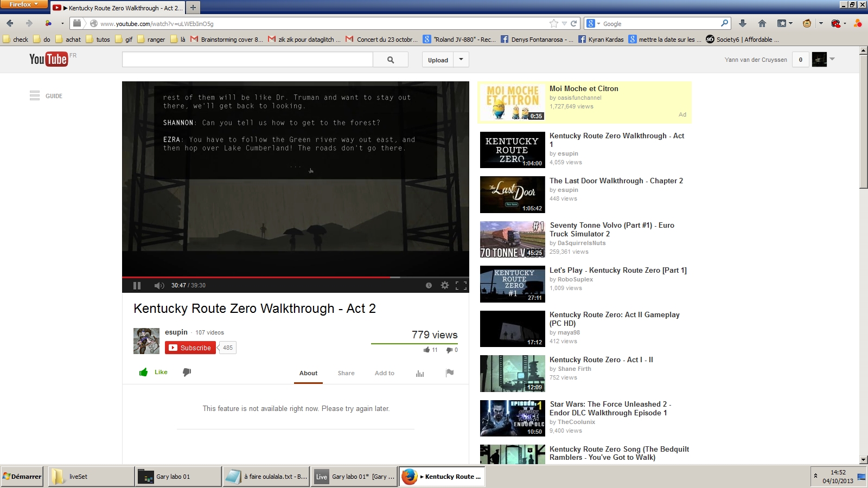This screenshot has width=868, height=488.
Task: Click the Upload button
Action: pos(438,60)
